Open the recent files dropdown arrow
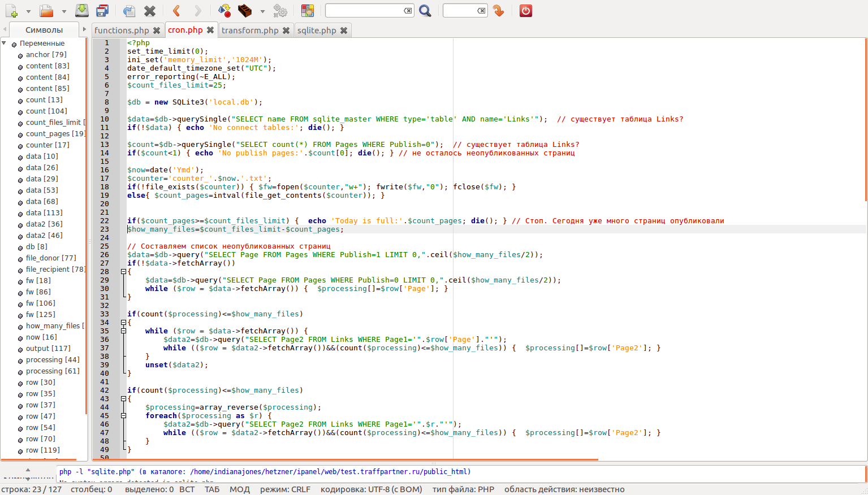868x495 pixels. point(64,11)
